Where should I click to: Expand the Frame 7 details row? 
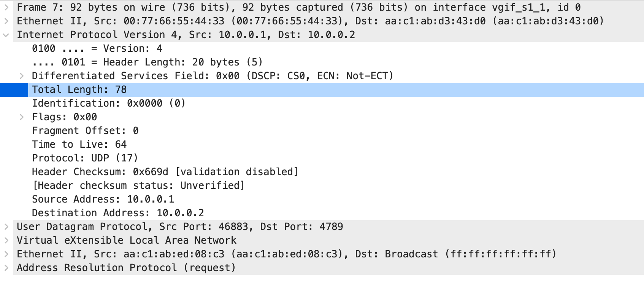pos(6,7)
